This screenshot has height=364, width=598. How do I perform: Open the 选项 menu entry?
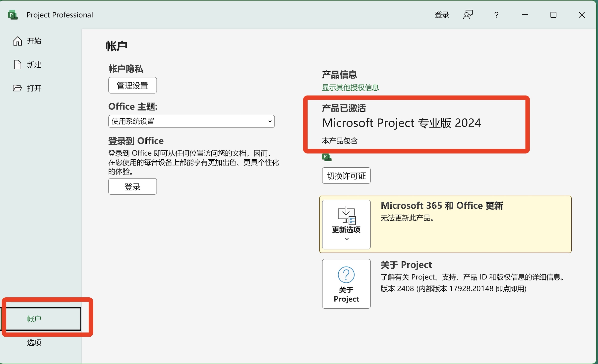click(34, 342)
